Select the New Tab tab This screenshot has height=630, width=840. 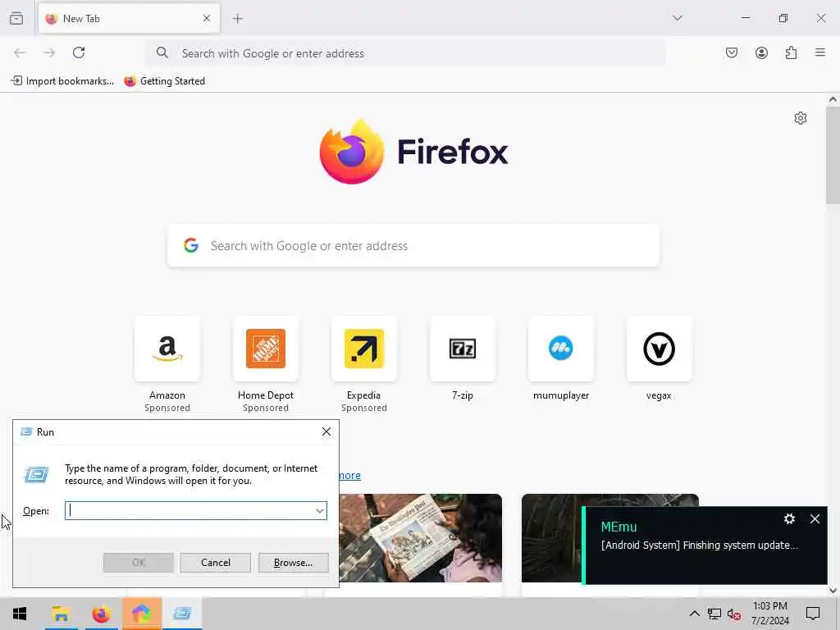[129, 19]
